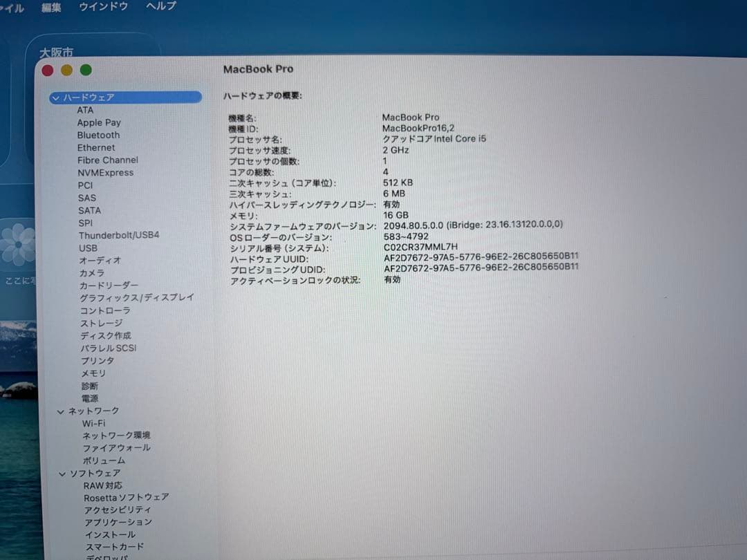Select 電源 in the sidebar

coord(89,398)
